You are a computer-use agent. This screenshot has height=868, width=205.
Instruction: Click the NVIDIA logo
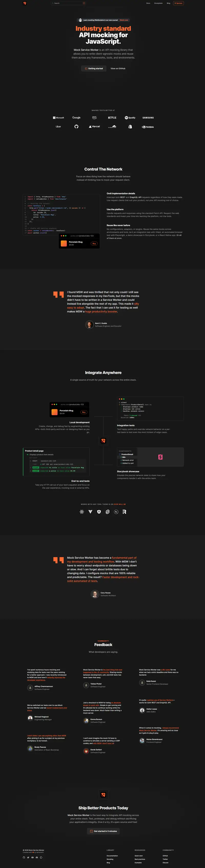148,127
